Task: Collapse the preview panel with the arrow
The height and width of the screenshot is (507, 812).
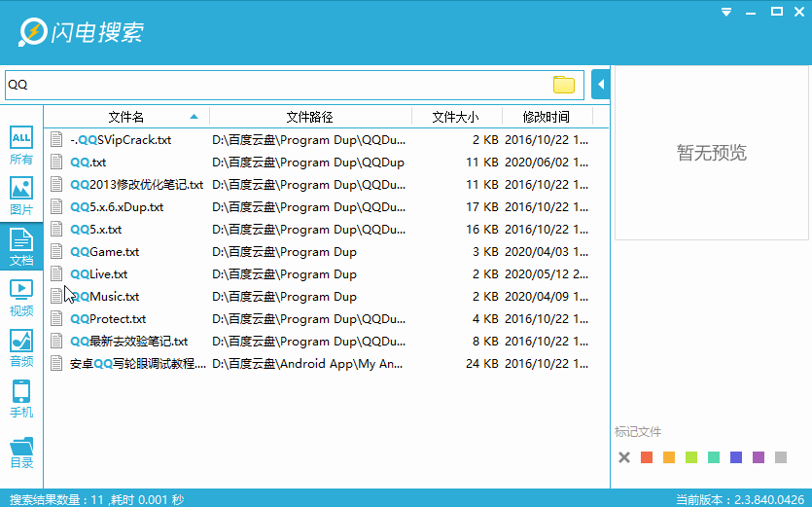Action: point(600,85)
